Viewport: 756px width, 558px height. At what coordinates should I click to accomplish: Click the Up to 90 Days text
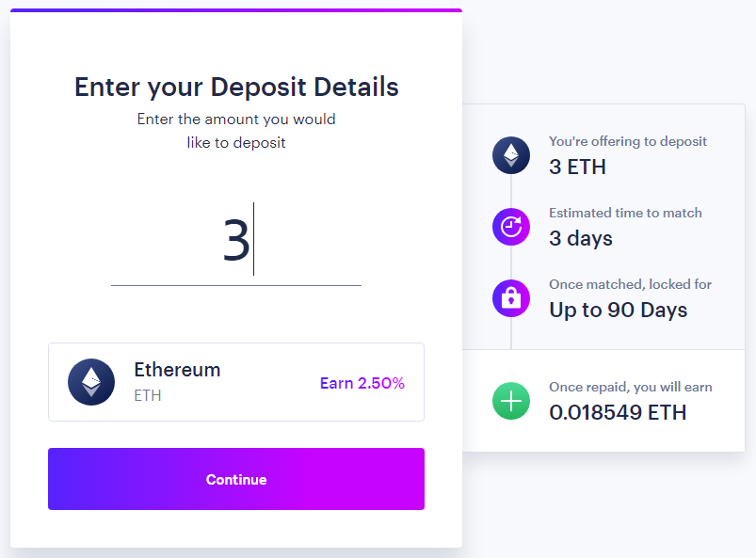619,310
